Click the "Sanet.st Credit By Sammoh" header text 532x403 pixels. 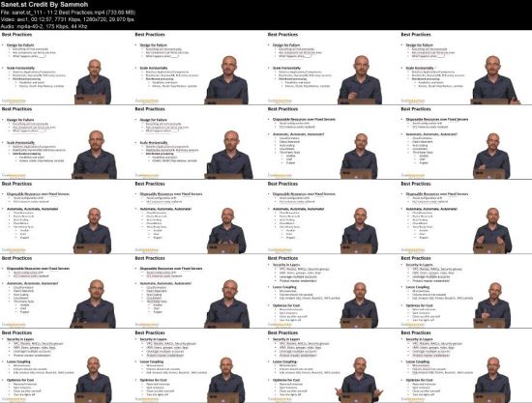tap(44, 5)
